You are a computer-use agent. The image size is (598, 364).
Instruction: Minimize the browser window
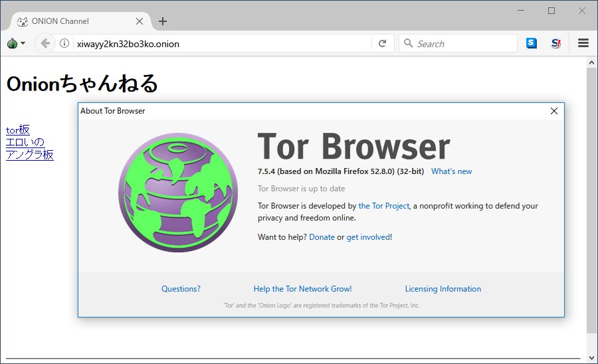click(521, 10)
